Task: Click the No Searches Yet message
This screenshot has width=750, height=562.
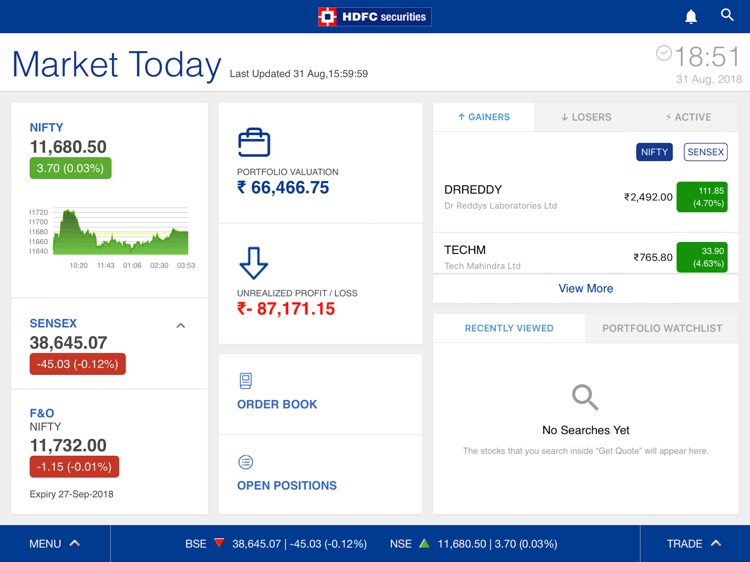Action: pyautogui.click(x=585, y=430)
